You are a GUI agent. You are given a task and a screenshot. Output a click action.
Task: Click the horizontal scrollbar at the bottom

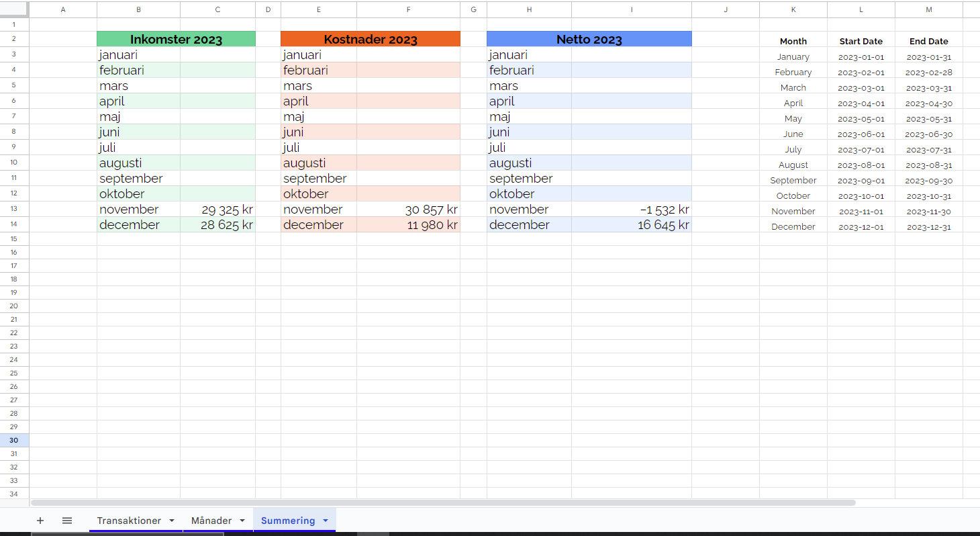[x=443, y=502]
